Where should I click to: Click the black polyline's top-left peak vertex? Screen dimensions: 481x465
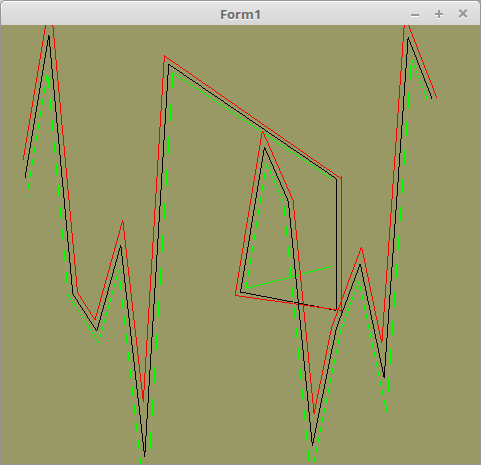pos(49,36)
